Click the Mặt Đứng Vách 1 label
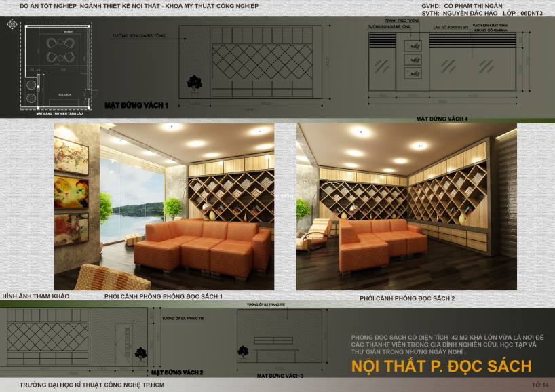The image size is (555, 392). [x=136, y=106]
